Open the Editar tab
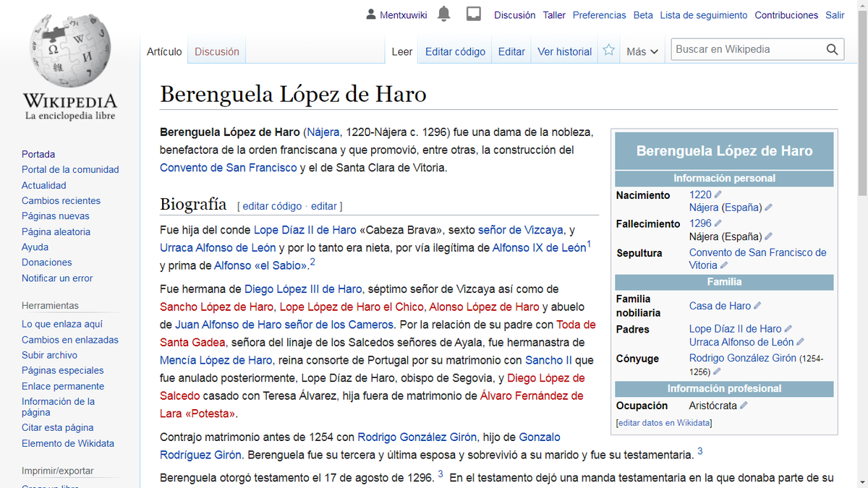This screenshot has width=868, height=488. point(511,51)
